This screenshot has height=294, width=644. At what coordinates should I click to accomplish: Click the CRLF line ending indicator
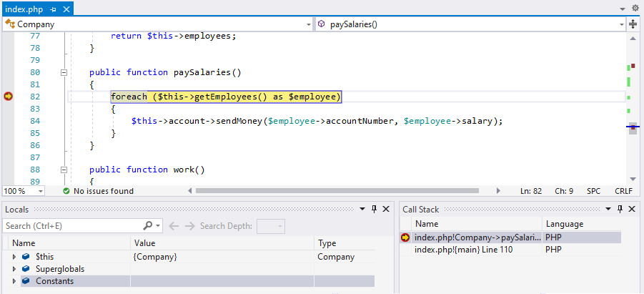(624, 191)
